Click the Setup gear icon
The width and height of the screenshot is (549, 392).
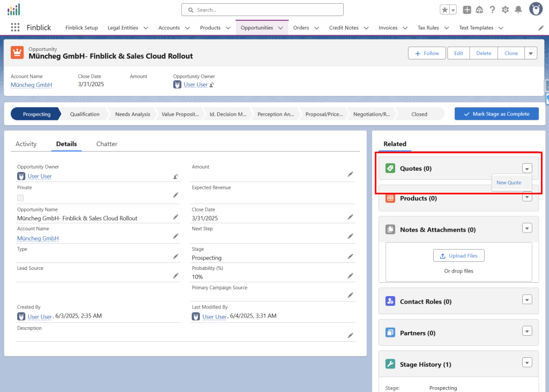point(505,10)
